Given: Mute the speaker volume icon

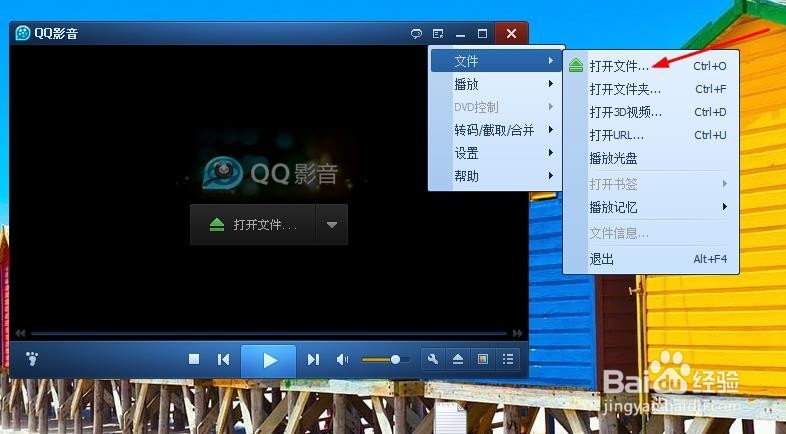Looking at the screenshot, I should [x=342, y=359].
